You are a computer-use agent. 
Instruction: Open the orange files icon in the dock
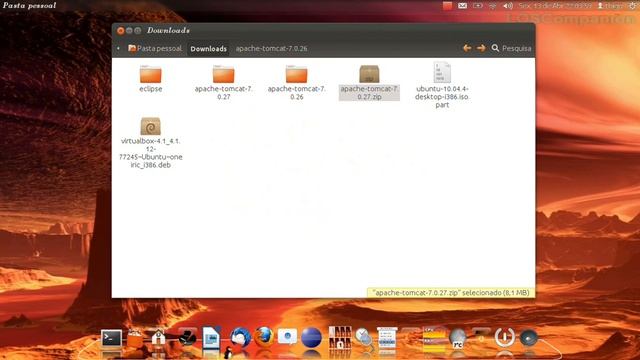tap(135, 338)
